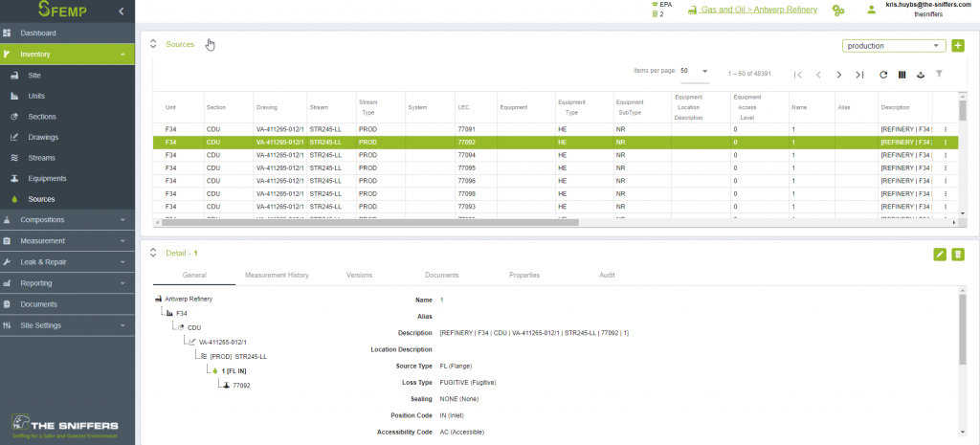Collapse the Detail panel using its arrows
980x445 pixels.
[x=152, y=253]
